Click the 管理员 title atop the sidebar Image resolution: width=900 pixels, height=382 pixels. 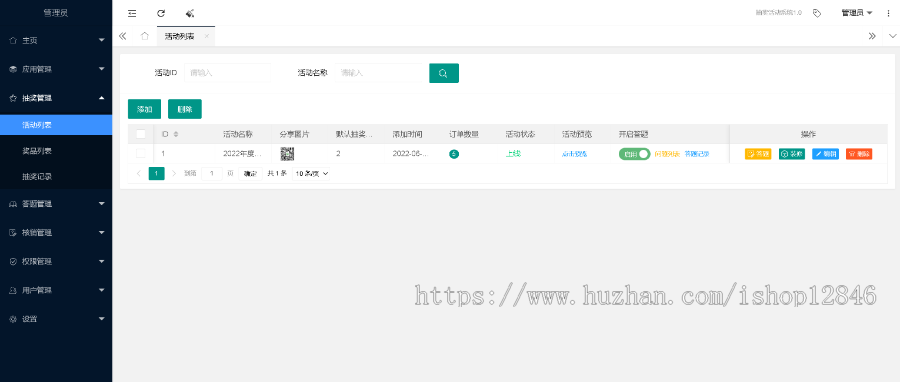click(x=56, y=13)
